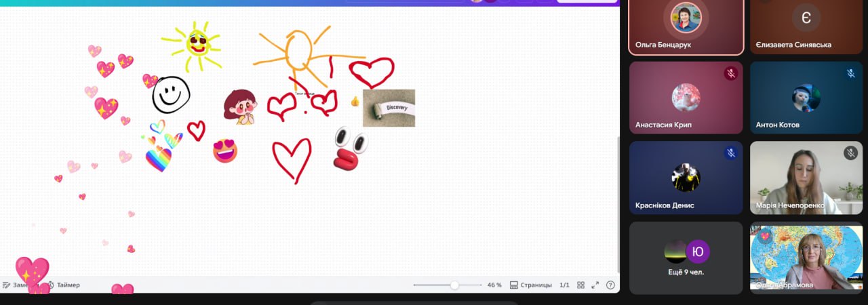Screen dimensions: 868x305
Task: Enter fullscreen presentation mode
Action: 595,285
